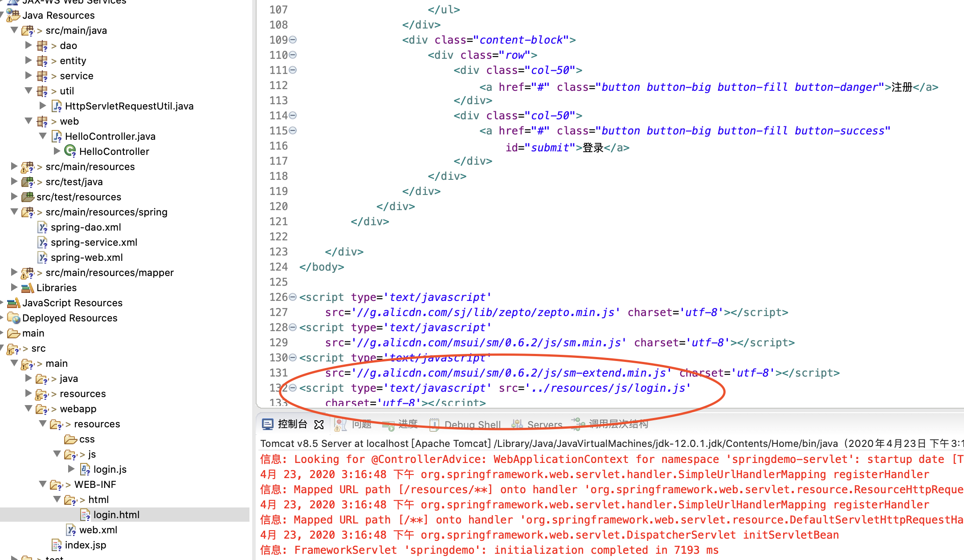Select index.jsp in the project tree

pyautogui.click(x=86, y=545)
